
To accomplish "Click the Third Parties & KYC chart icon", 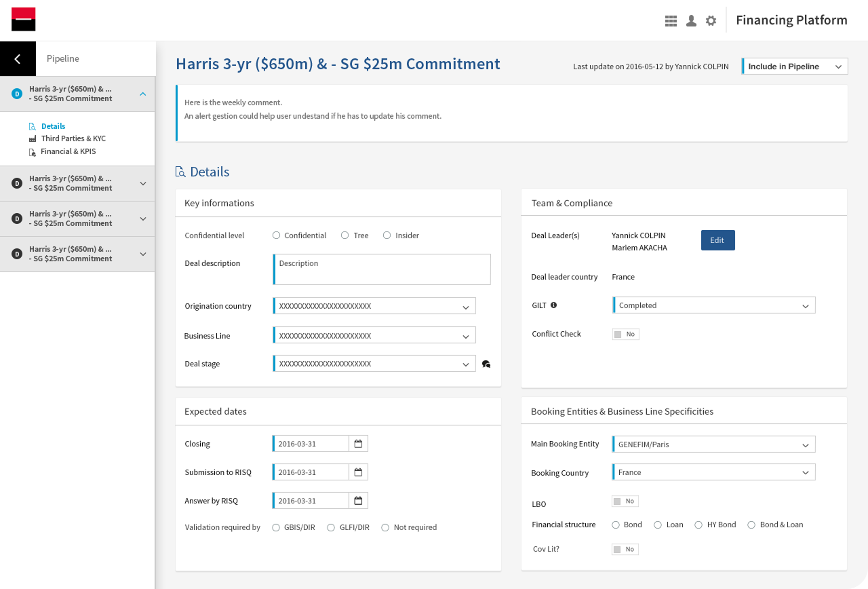I will (32, 138).
